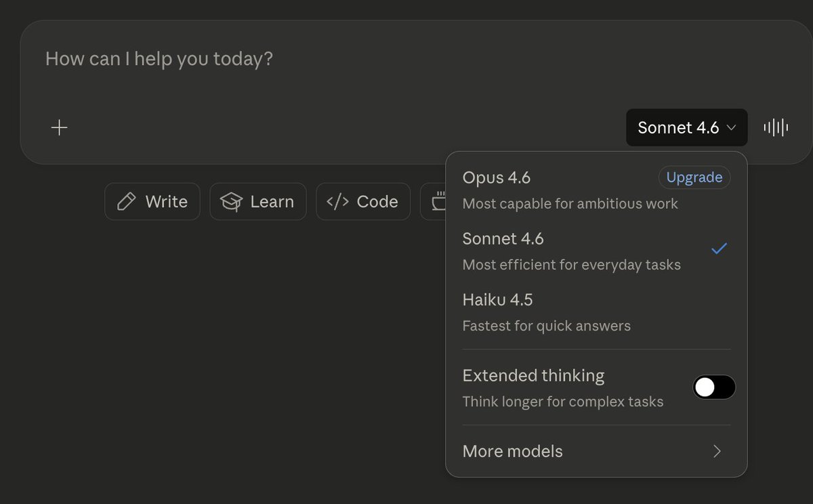This screenshot has width=813, height=504.
Task: Select Sonnet 4.6 menu entry
Action: tap(503, 238)
